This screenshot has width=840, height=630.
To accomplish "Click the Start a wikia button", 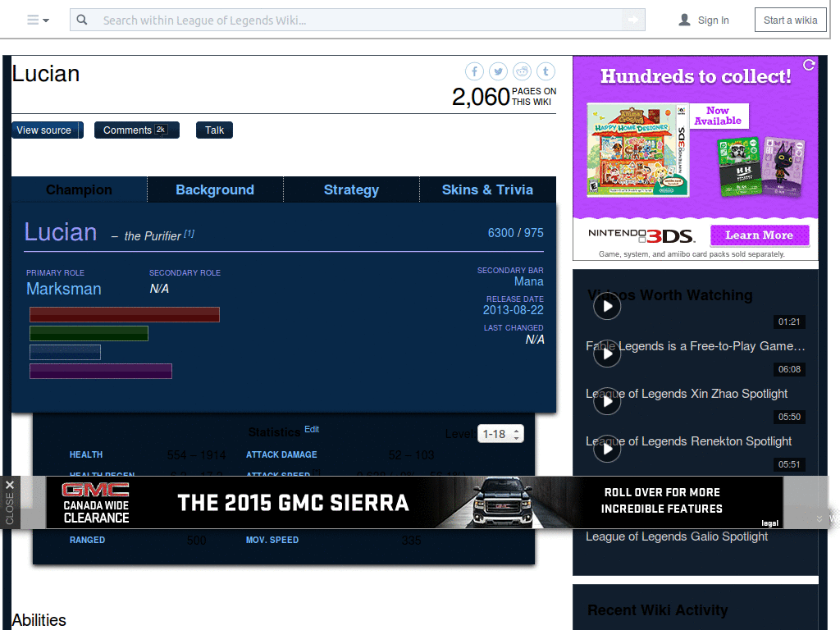I will click(790, 20).
